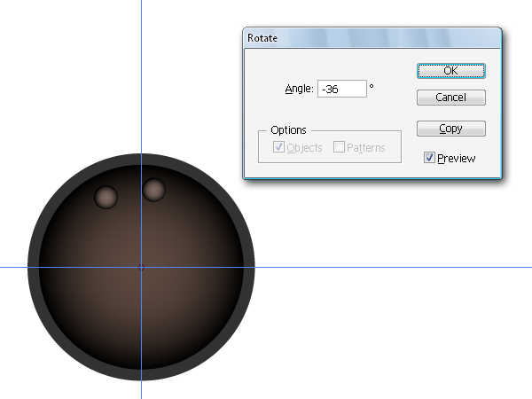Select the small circle beside the vertical guide
Viewport: 532px width, 399px height.
point(154,190)
